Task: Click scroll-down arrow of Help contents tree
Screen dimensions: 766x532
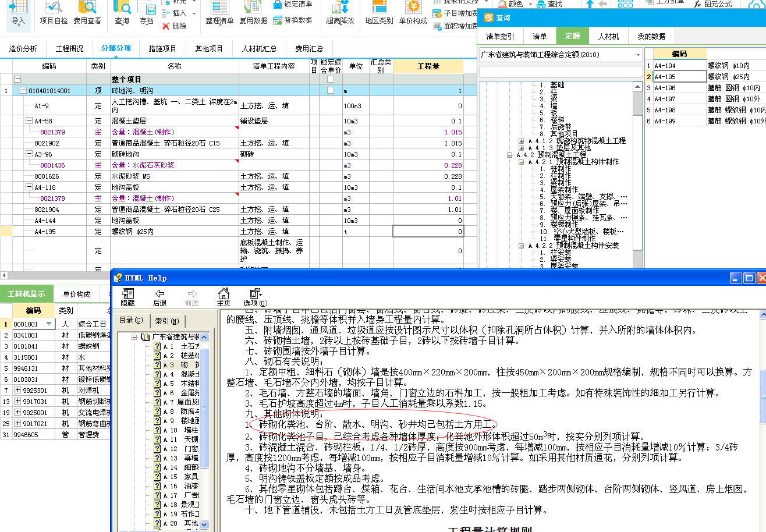Action: tap(204, 524)
